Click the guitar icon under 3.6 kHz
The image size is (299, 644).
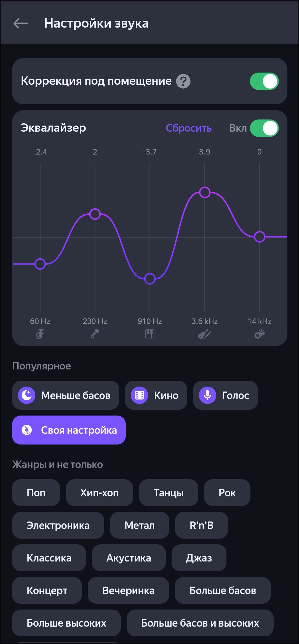tap(204, 334)
